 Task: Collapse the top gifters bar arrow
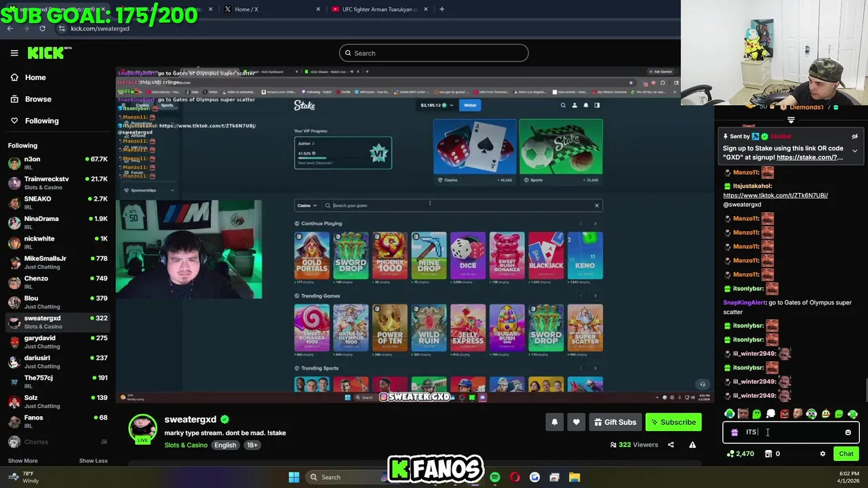pos(791,120)
